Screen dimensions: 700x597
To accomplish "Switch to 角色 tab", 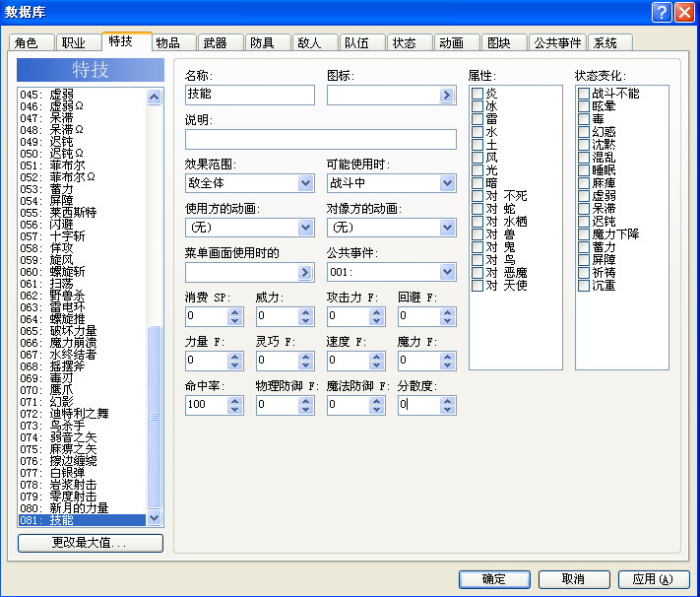I will click(32, 43).
